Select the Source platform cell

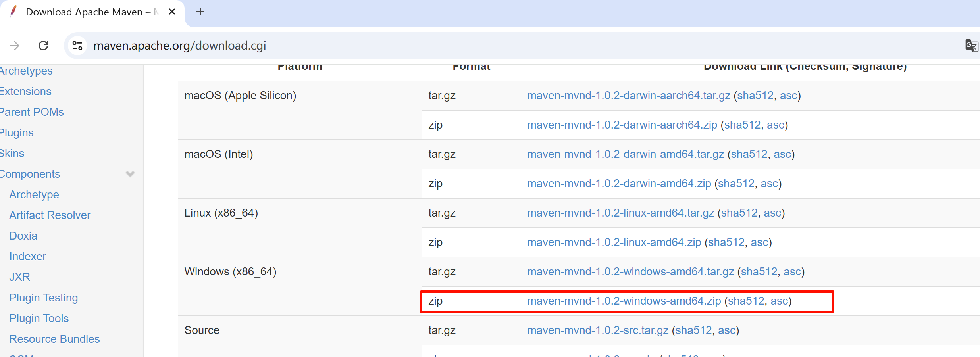[300, 337]
